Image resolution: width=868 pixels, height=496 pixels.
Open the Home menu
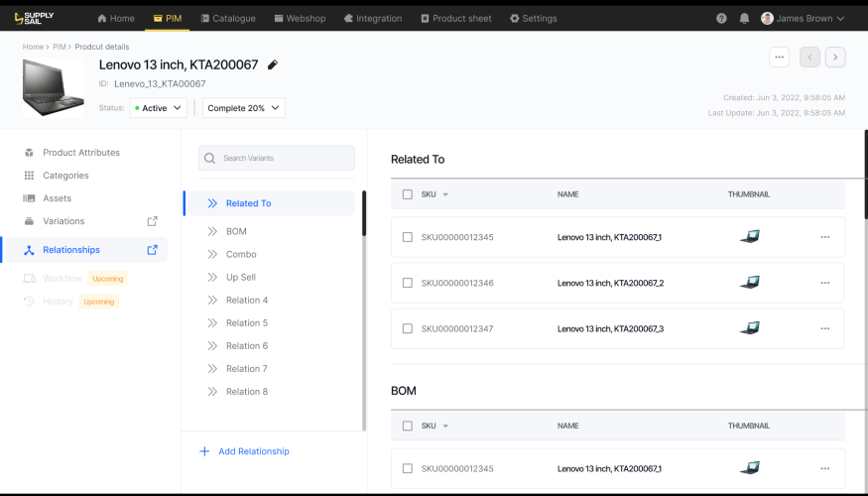[116, 18]
